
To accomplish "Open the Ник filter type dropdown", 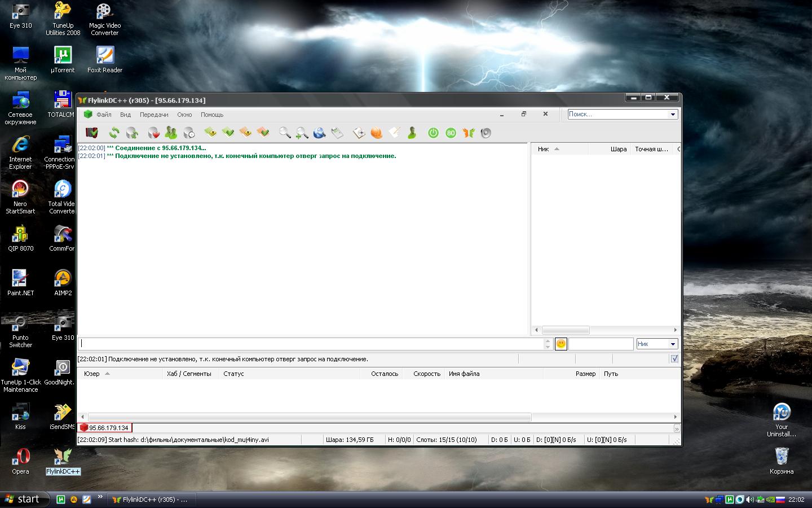I will (x=673, y=344).
